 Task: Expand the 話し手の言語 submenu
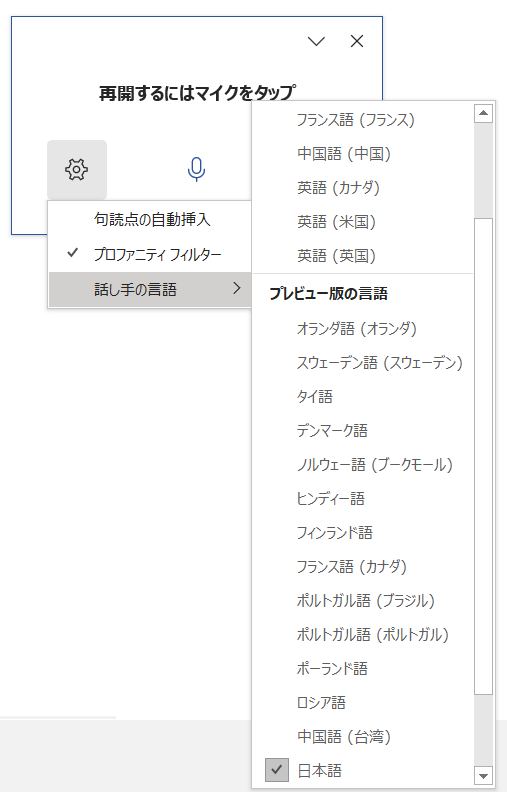pos(150,289)
